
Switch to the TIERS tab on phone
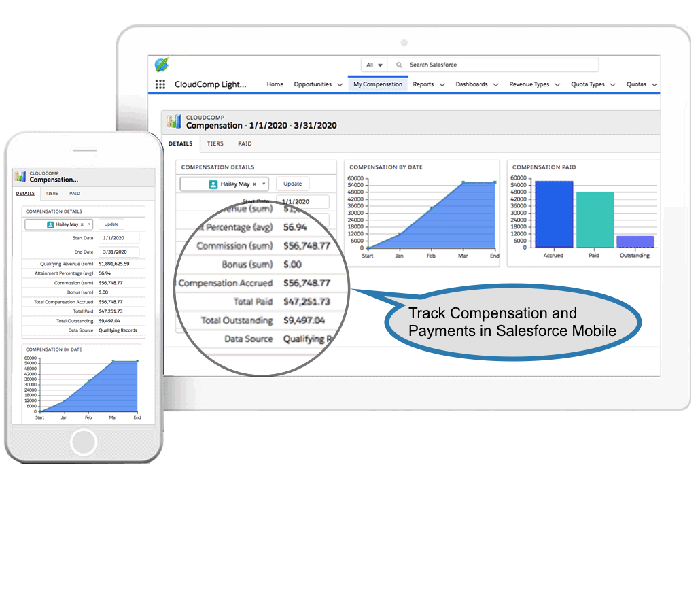click(52, 194)
